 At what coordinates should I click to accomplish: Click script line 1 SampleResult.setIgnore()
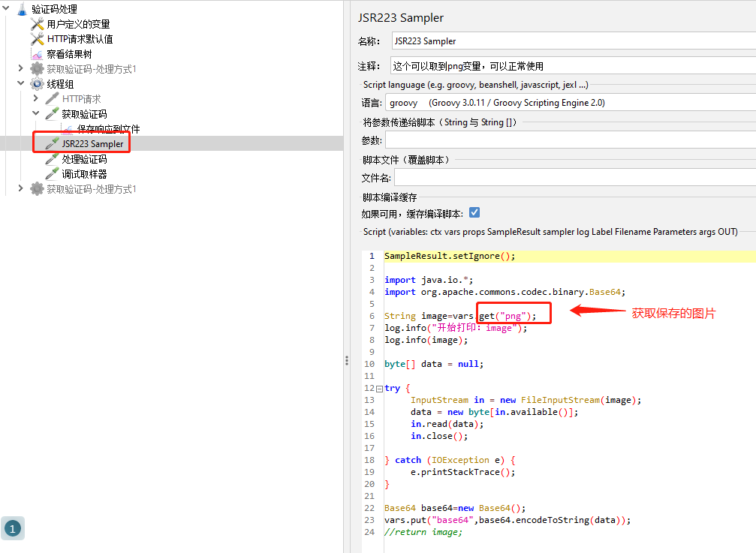pyautogui.click(x=450, y=256)
